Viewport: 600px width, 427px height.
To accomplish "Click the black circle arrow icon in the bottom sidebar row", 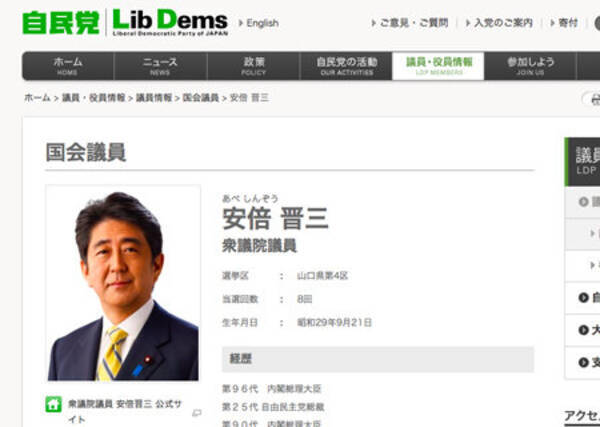I will (584, 362).
